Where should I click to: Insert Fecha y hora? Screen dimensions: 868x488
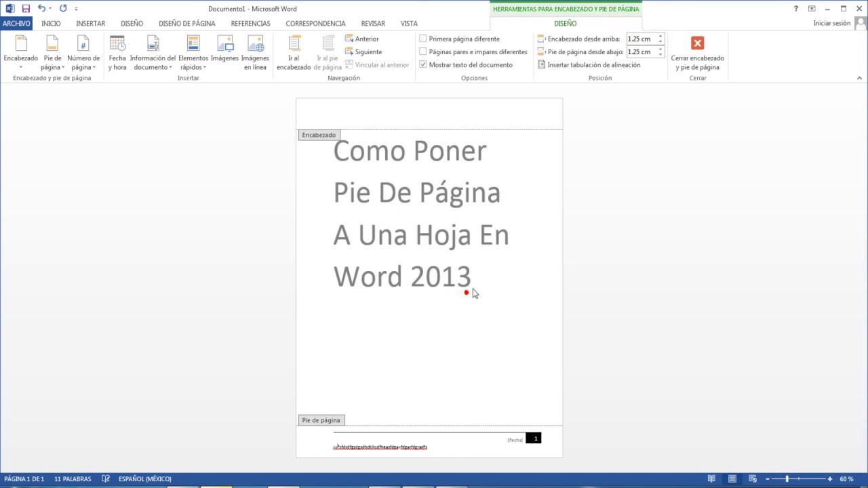[x=117, y=53]
